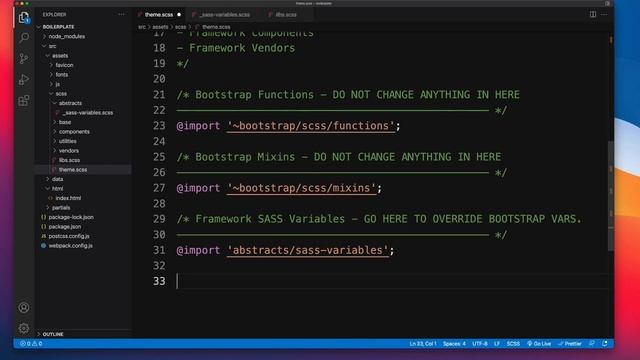
Task: Click the notifications bell in status bar
Action: 604,344
